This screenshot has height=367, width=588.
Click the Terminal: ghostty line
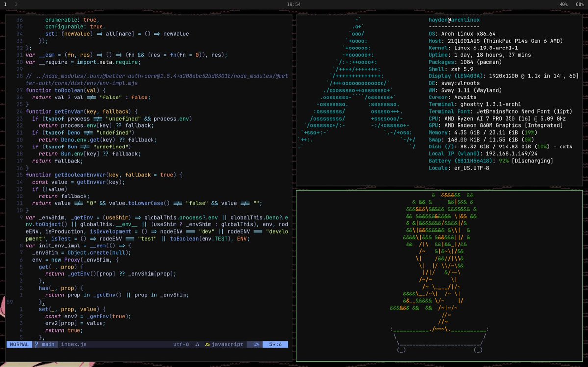475,104
